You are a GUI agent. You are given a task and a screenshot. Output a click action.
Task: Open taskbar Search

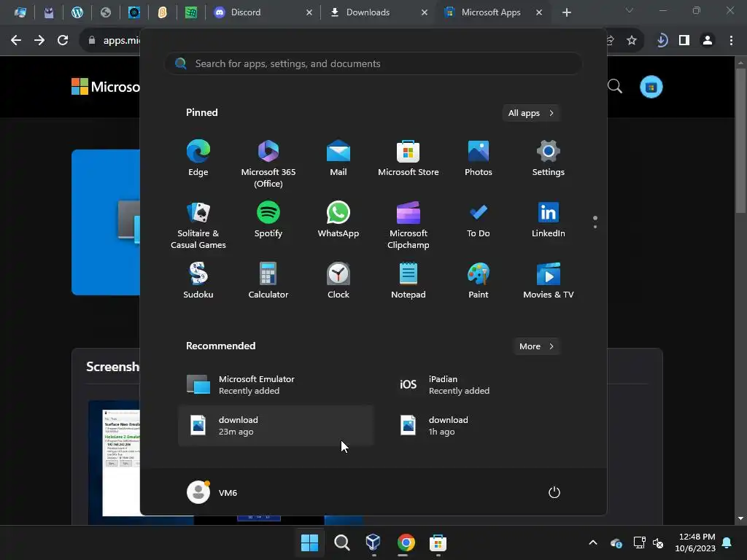pyautogui.click(x=341, y=542)
